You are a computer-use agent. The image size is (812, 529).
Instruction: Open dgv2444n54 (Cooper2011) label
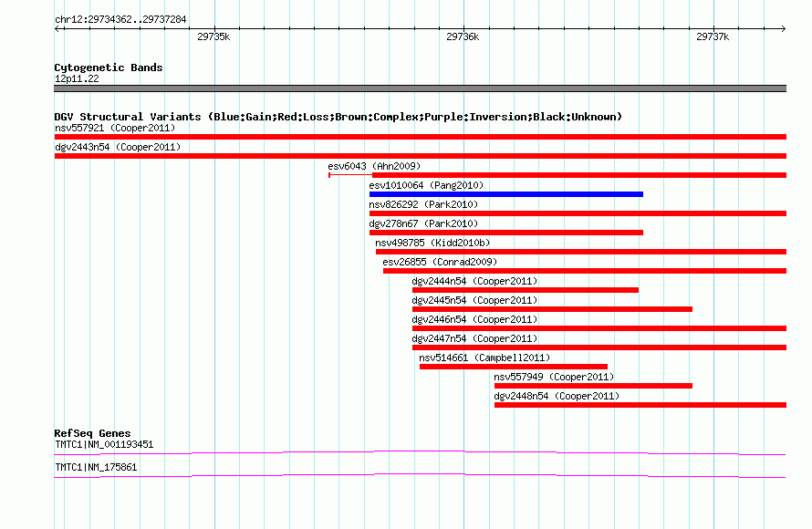coord(474,281)
